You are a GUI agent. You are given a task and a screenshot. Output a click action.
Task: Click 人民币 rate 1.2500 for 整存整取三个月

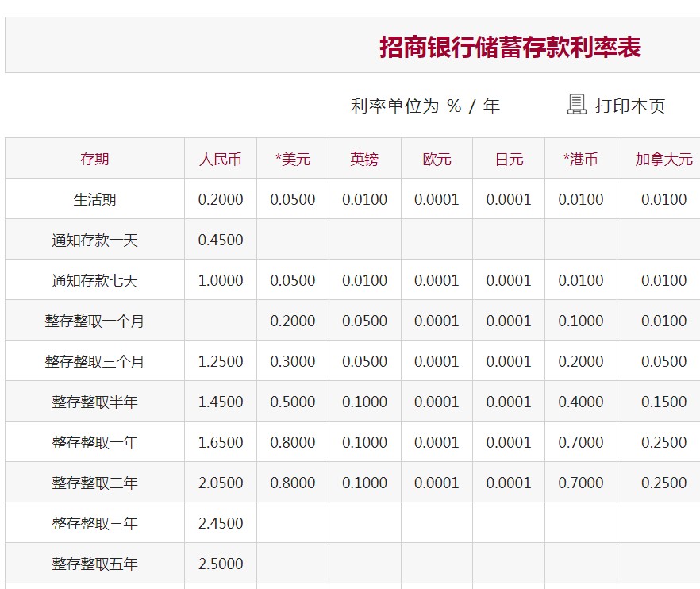coord(221,361)
